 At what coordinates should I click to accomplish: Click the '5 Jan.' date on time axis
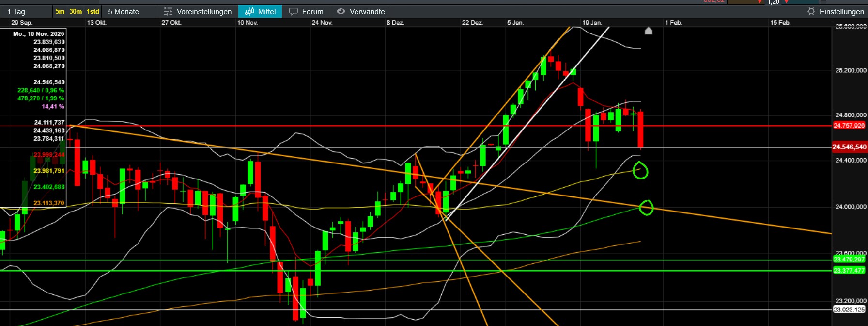coord(515,23)
